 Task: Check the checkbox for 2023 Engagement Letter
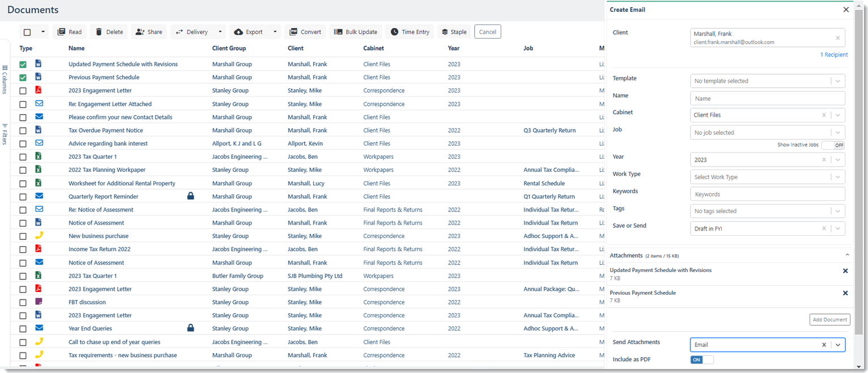click(23, 90)
